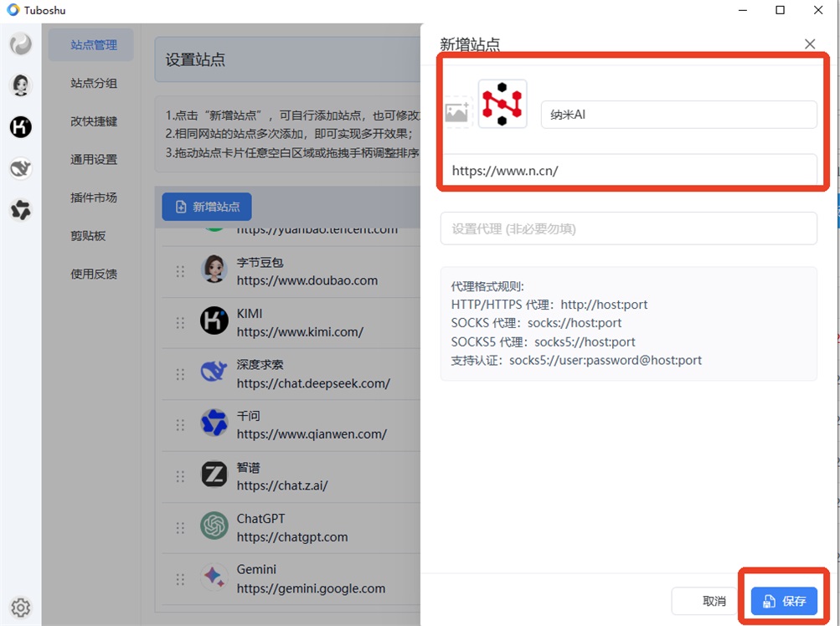Open 剪贴板 menu item
Screen dimensions: 840x626
point(89,236)
